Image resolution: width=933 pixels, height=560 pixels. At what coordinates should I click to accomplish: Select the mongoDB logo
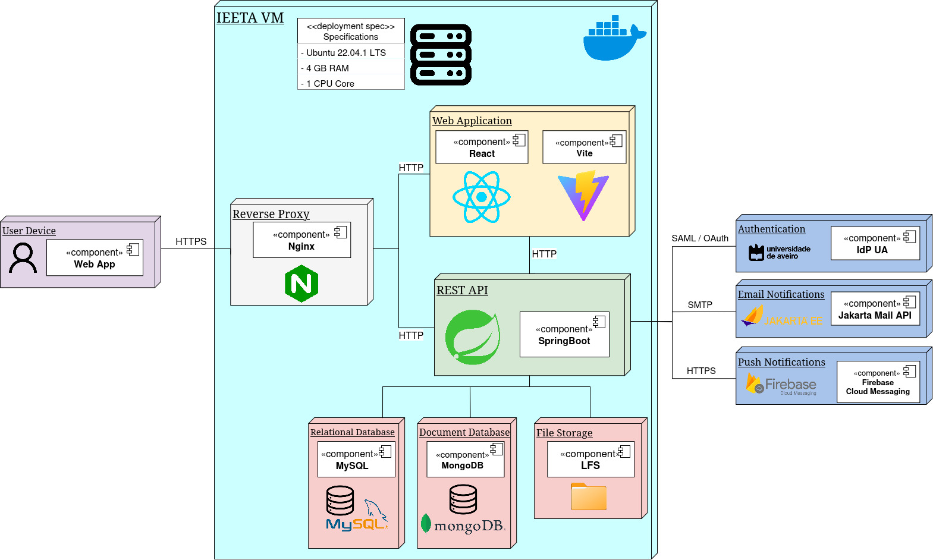pos(463,525)
